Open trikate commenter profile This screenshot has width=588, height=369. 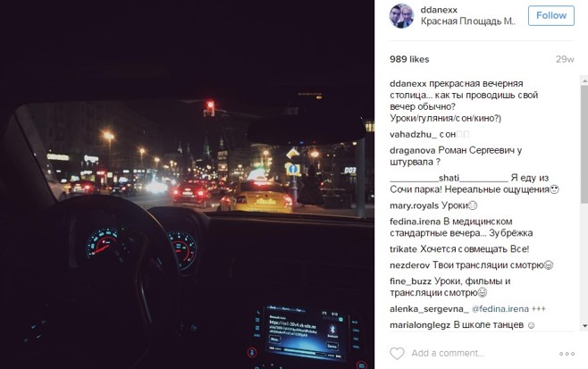point(403,249)
